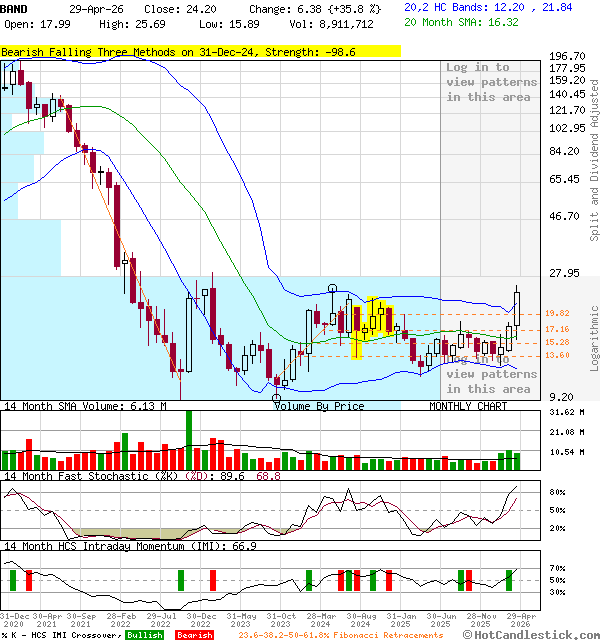
Task: Click the BAND ticker symbol
Action: 14,7
